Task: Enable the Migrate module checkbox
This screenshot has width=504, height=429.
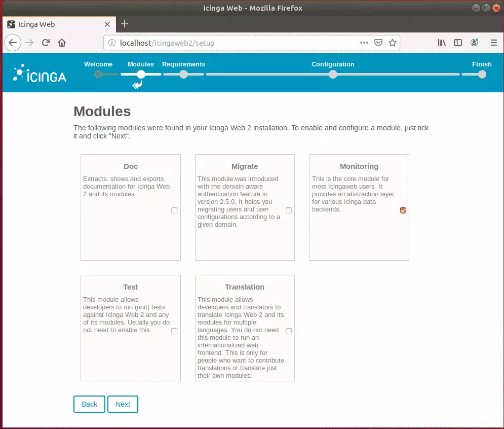Action: point(289,210)
